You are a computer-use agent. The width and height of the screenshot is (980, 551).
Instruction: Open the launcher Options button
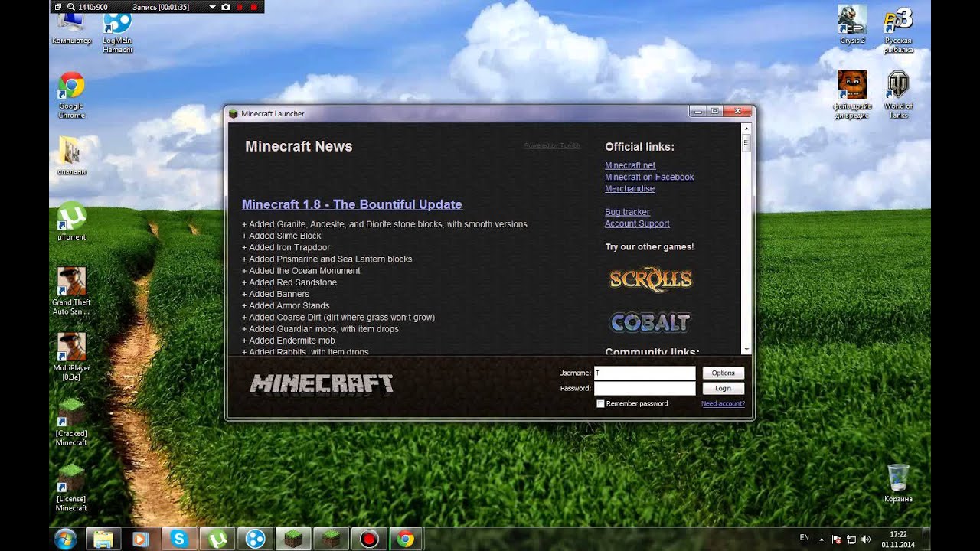tap(723, 373)
